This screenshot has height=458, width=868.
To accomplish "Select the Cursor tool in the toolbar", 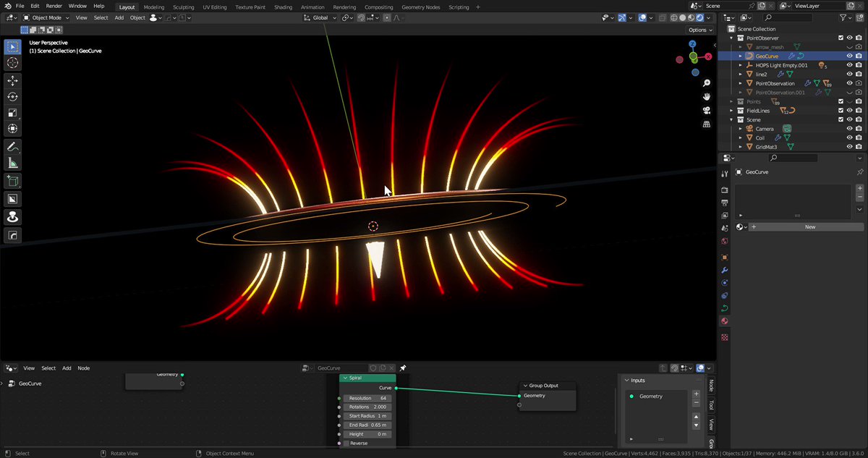I will tap(12, 63).
